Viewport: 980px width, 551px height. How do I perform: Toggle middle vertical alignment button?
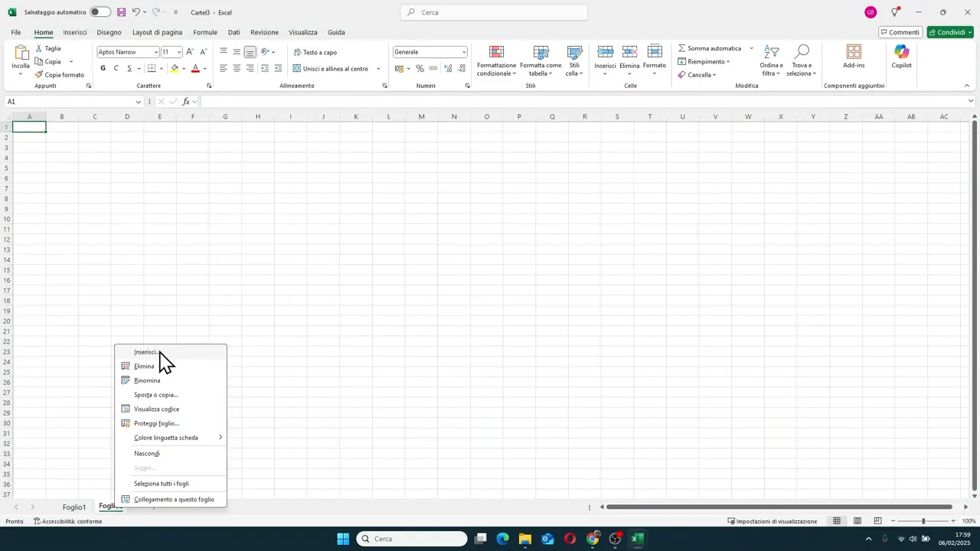(237, 51)
